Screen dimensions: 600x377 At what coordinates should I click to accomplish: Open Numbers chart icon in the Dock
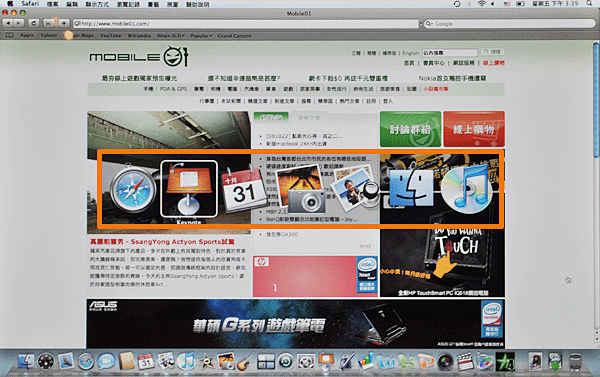coord(366,361)
